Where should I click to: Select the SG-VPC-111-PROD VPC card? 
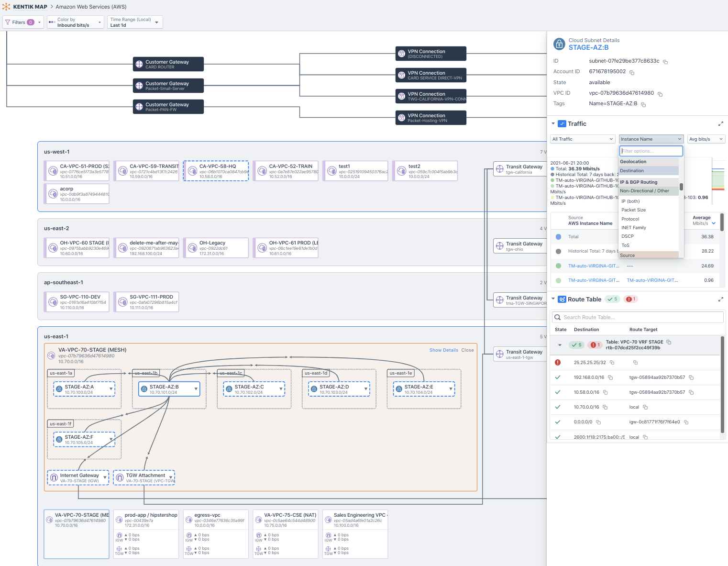tap(146, 302)
